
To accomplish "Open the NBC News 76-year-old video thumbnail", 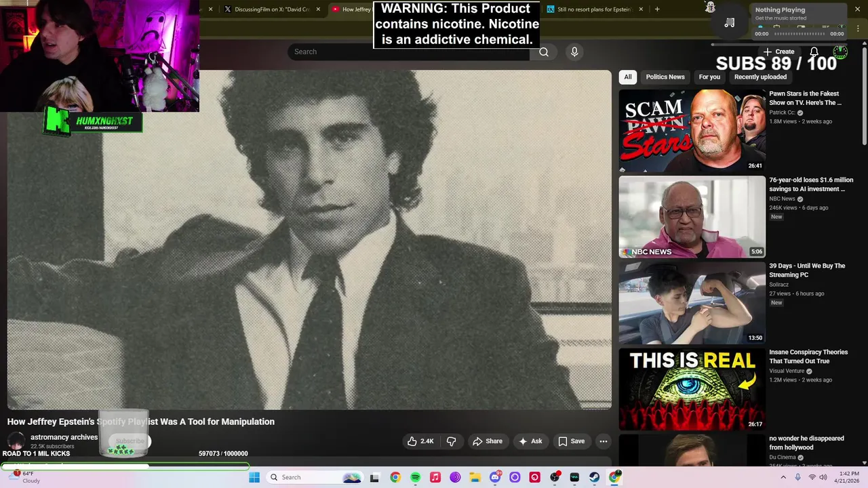I will [x=692, y=217].
